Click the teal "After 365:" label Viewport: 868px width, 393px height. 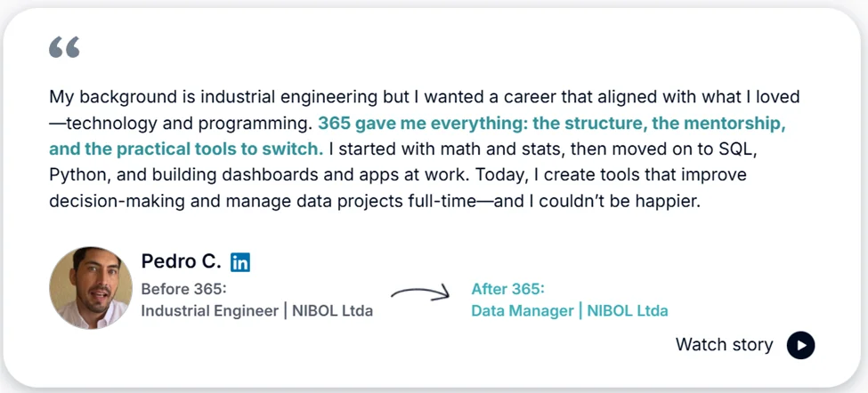[x=507, y=289]
